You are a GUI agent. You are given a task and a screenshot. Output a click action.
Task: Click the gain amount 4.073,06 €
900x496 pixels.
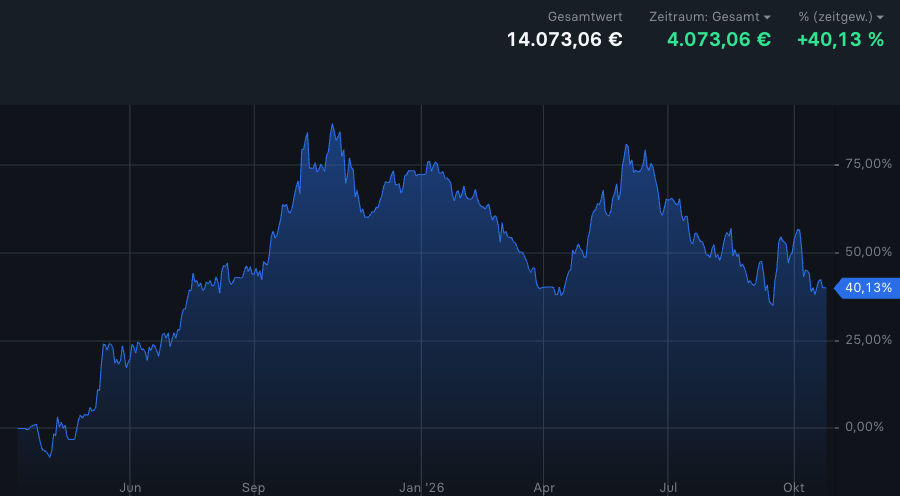[719, 40]
